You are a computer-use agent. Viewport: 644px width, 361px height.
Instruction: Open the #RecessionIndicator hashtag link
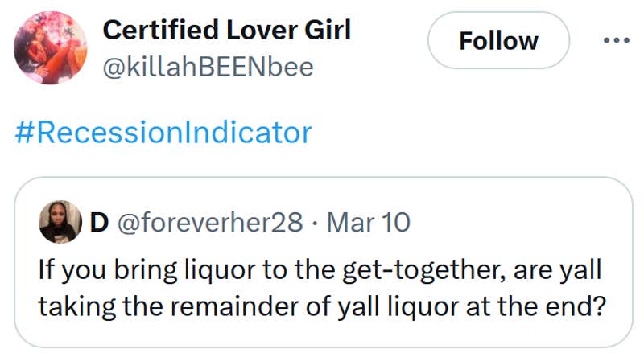coord(163,132)
